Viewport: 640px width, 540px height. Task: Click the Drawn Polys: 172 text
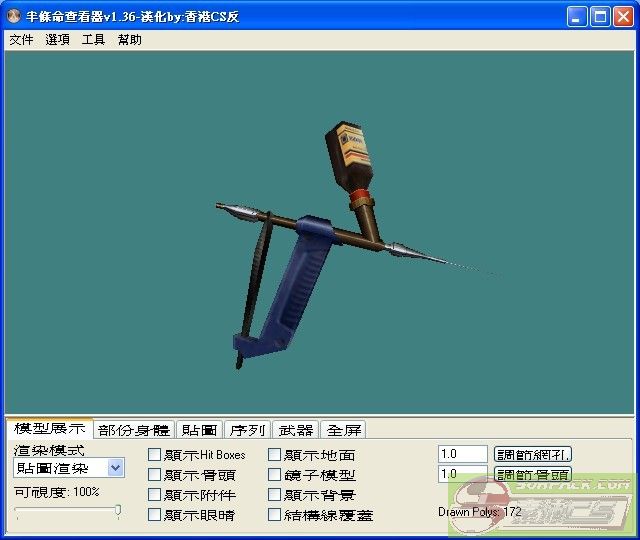coord(480,512)
